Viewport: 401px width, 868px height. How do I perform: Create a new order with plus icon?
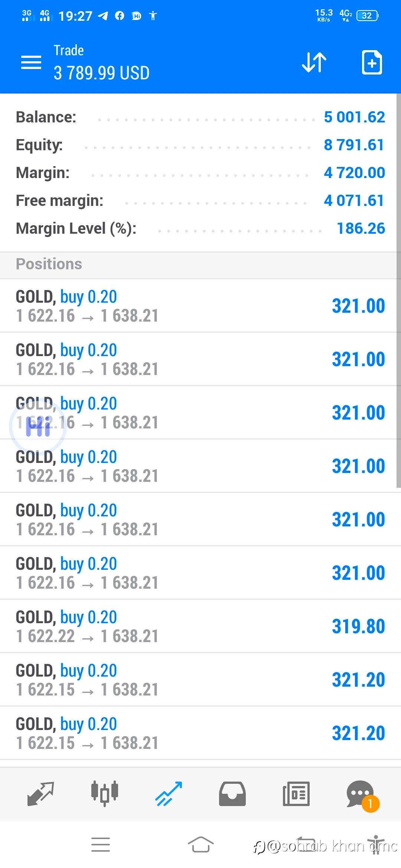point(372,62)
